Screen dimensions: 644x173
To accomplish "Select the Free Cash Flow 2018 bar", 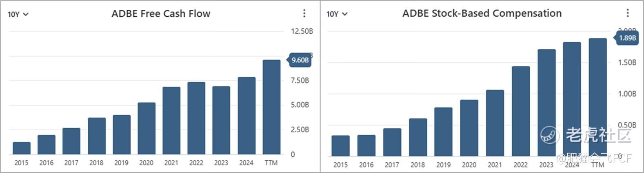I will 97,136.
